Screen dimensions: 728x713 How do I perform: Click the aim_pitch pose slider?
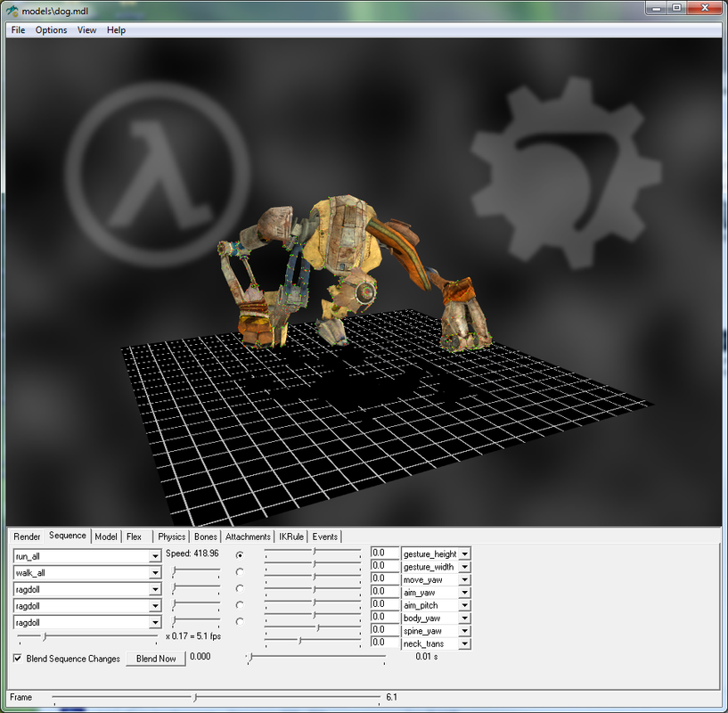tap(313, 602)
